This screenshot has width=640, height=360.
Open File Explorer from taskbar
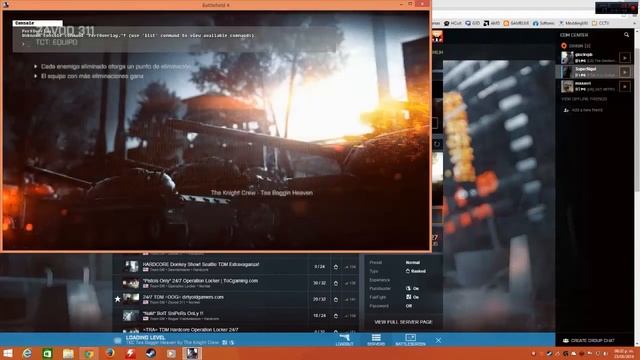pyautogui.click(x=68, y=353)
